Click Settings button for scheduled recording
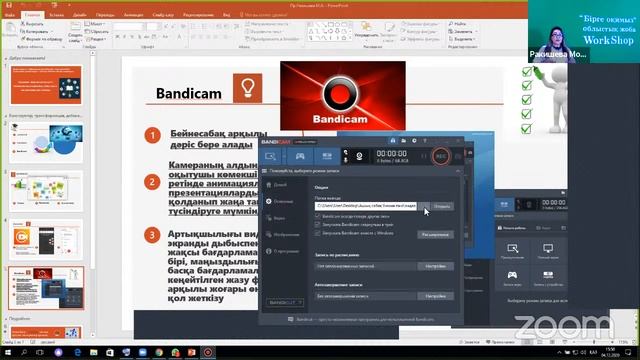The height and width of the screenshot is (360, 640). (435, 266)
